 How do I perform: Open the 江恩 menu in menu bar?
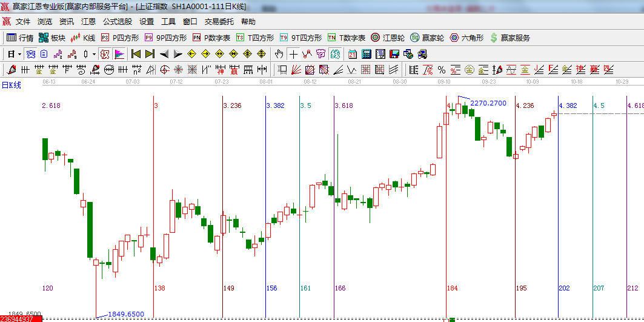[x=88, y=22]
